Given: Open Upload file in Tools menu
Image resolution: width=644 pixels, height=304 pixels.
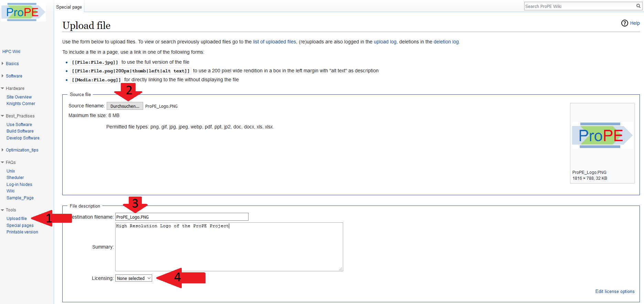Looking at the screenshot, I should point(17,219).
